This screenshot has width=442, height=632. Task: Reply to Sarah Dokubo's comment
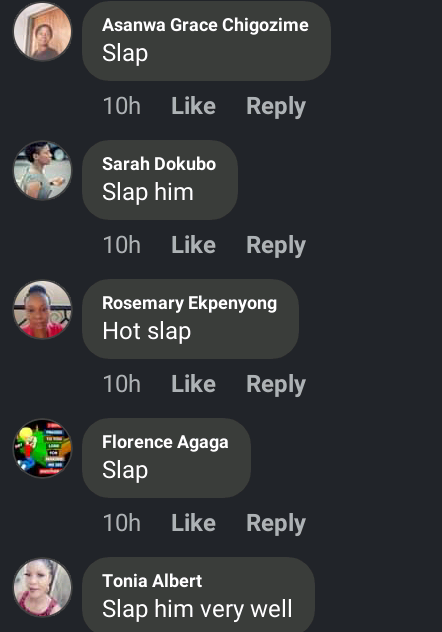[276, 246]
